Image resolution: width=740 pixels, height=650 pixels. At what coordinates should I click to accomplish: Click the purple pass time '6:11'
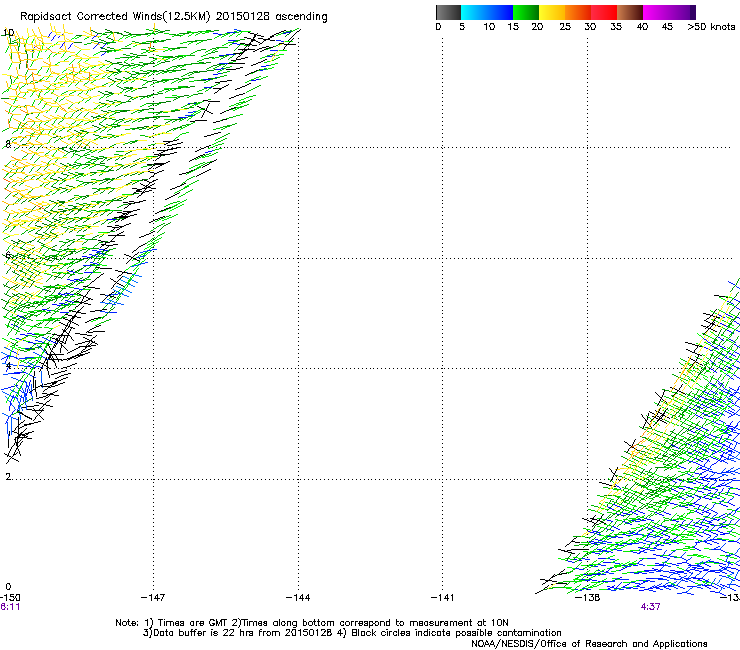(10, 607)
